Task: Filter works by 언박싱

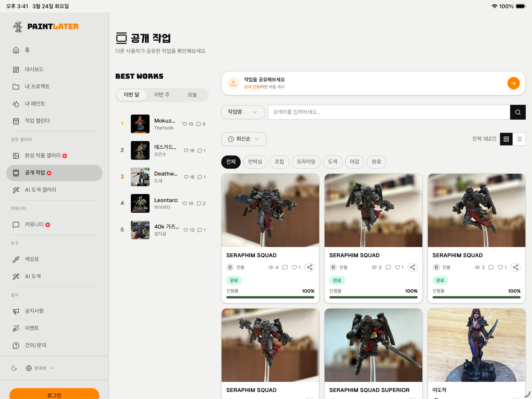Action: 255,162
